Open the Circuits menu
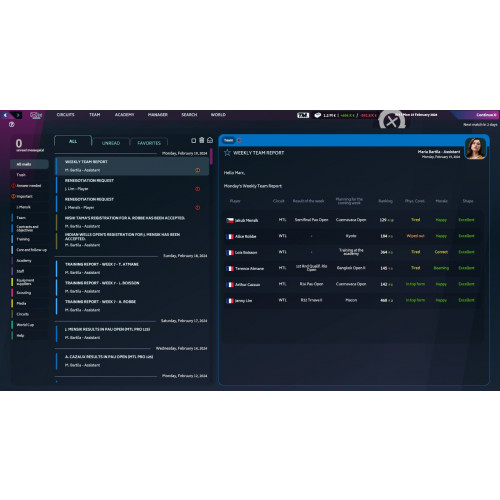The height and width of the screenshot is (500, 500). click(x=65, y=115)
